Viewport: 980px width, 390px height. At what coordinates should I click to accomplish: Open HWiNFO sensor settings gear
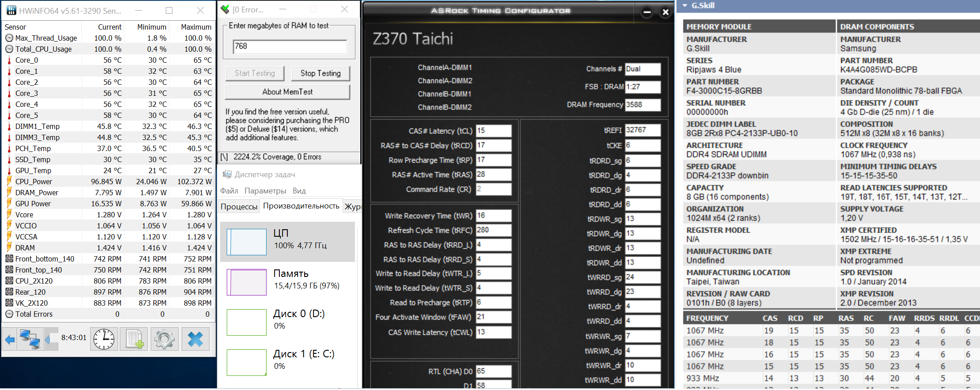[x=164, y=339]
